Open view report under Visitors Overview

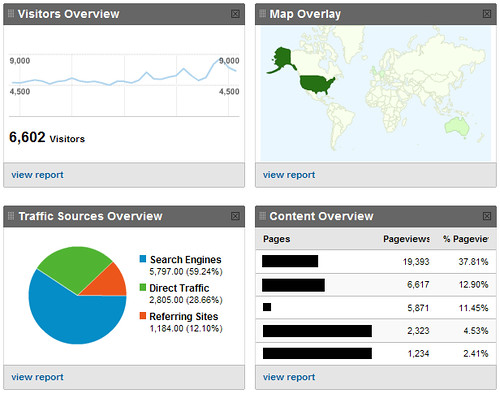coord(37,175)
